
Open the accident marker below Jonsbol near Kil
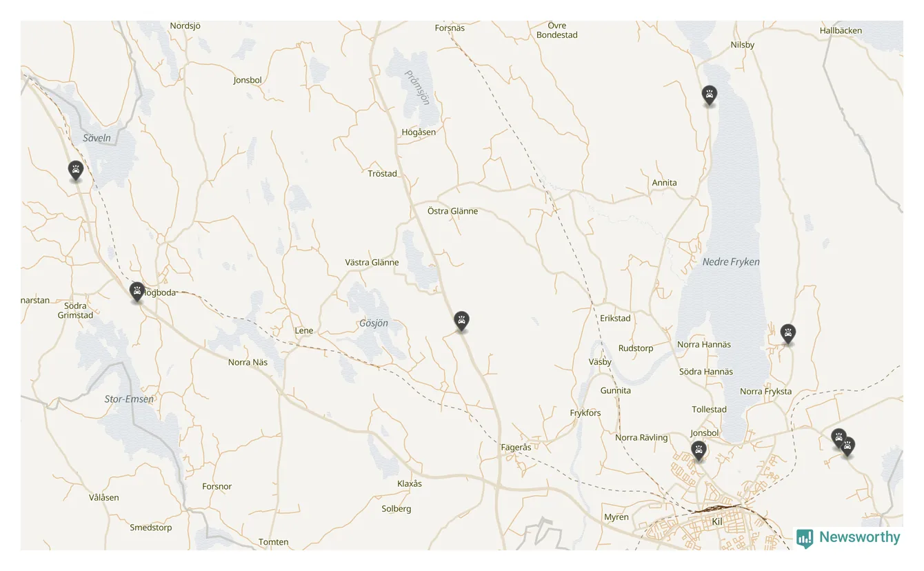pyautogui.click(x=699, y=451)
